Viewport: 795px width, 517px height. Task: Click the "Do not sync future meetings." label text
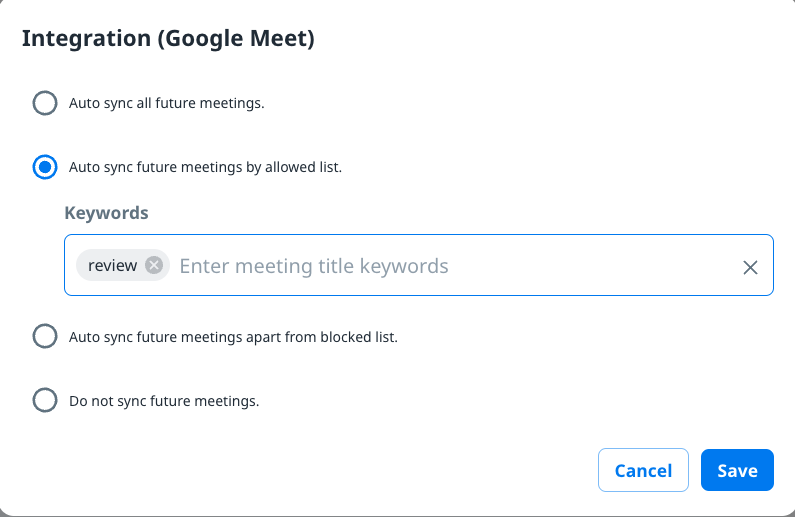[164, 401]
